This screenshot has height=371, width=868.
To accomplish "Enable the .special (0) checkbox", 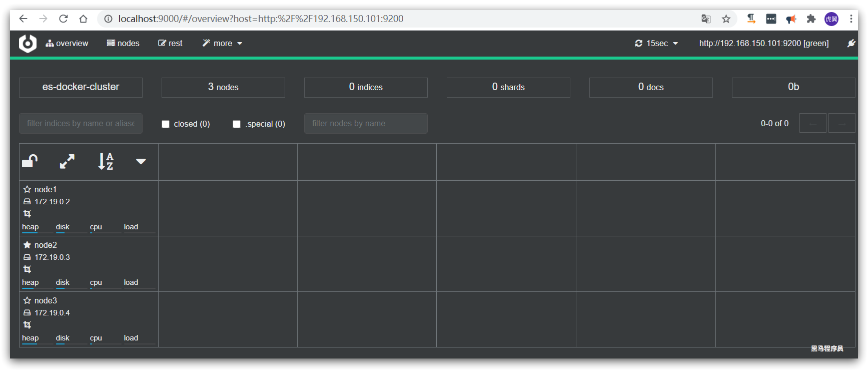I will pos(237,124).
